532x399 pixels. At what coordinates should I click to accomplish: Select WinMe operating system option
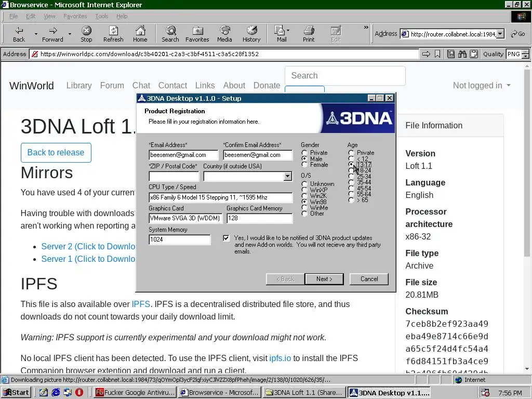(304, 207)
